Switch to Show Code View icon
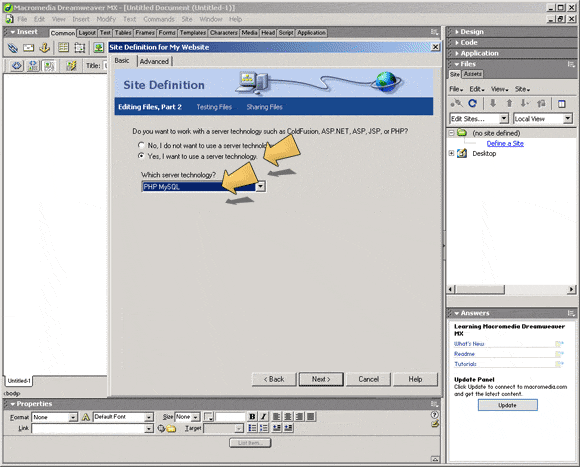 pyautogui.click(x=17, y=66)
